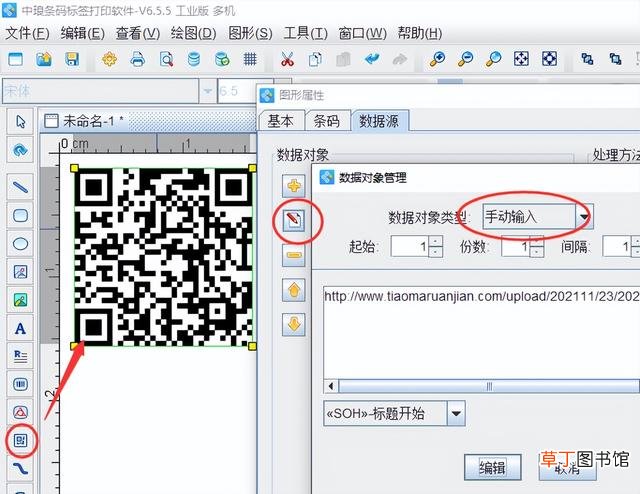Select the text tool marked A

pyautogui.click(x=20, y=329)
